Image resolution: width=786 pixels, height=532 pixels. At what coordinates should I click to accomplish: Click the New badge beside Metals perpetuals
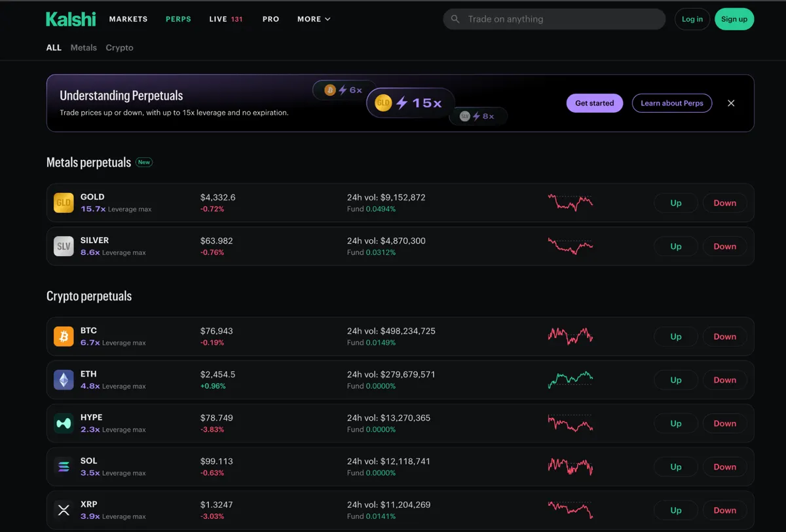click(144, 162)
